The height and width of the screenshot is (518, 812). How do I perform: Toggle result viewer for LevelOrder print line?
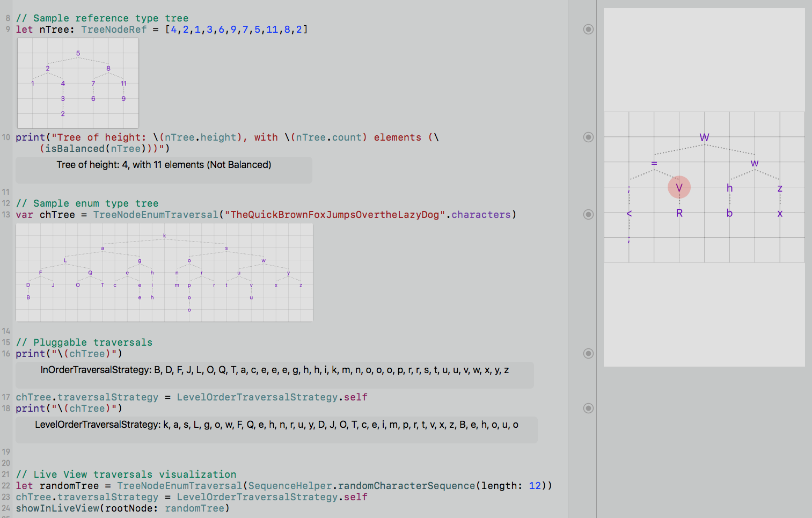click(x=588, y=408)
